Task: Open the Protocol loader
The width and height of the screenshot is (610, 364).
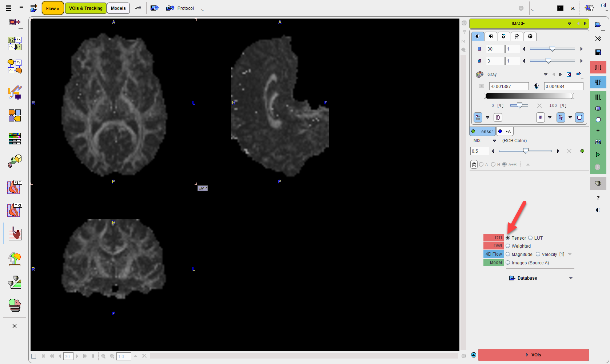Action: point(180,8)
